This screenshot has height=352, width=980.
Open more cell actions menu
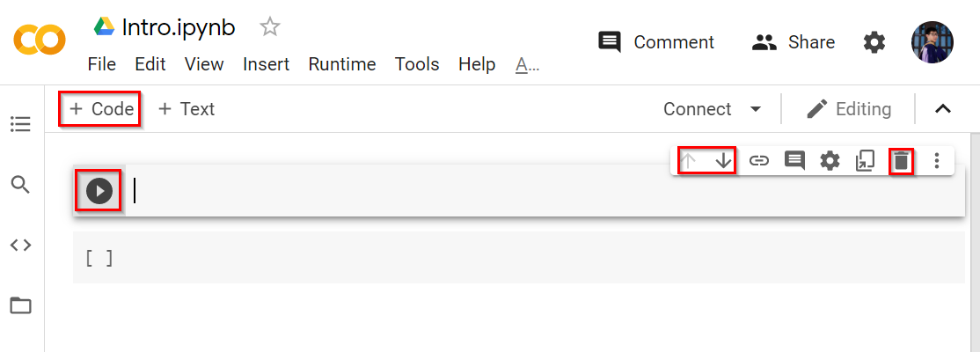[937, 161]
